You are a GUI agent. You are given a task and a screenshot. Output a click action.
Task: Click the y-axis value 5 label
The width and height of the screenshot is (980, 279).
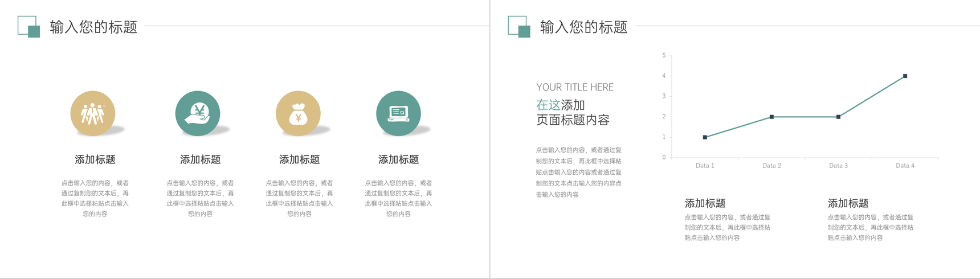[x=664, y=55]
